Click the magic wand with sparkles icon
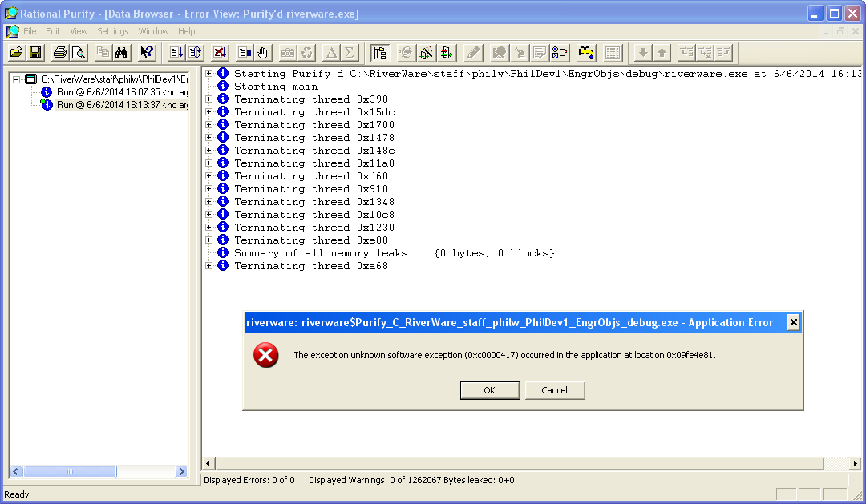Image resolution: width=866 pixels, height=504 pixels. (x=426, y=52)
